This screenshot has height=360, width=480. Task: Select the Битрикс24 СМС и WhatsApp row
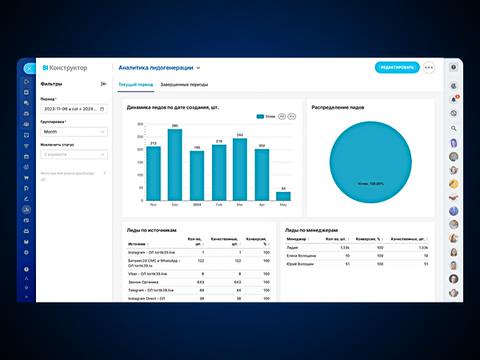(199, 263)
